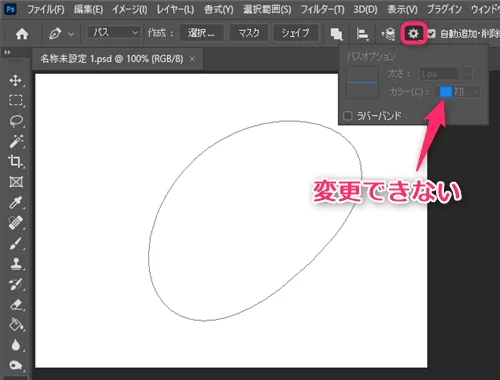The image size is (500, 380).
Task: Select the Rectangular Marquee tool
Action: pos(16,100)
